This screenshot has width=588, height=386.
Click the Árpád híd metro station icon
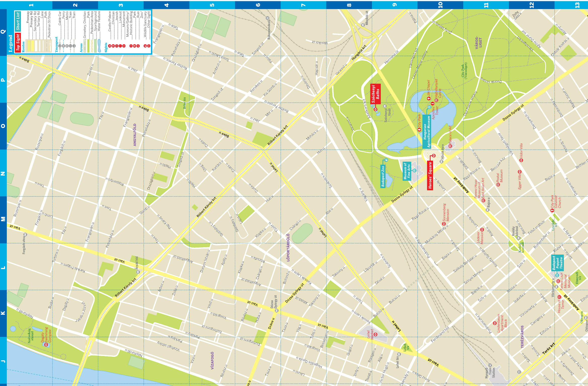coord(138,272)
